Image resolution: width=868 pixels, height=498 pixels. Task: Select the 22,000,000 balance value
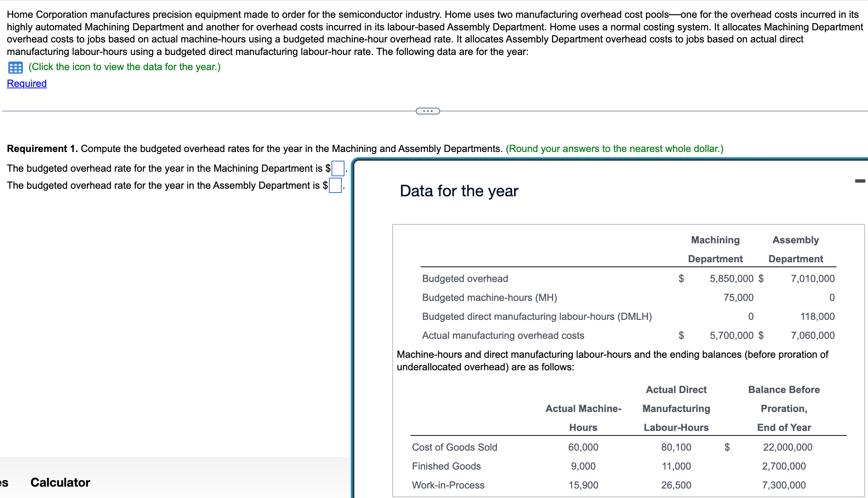coord(787,447)
